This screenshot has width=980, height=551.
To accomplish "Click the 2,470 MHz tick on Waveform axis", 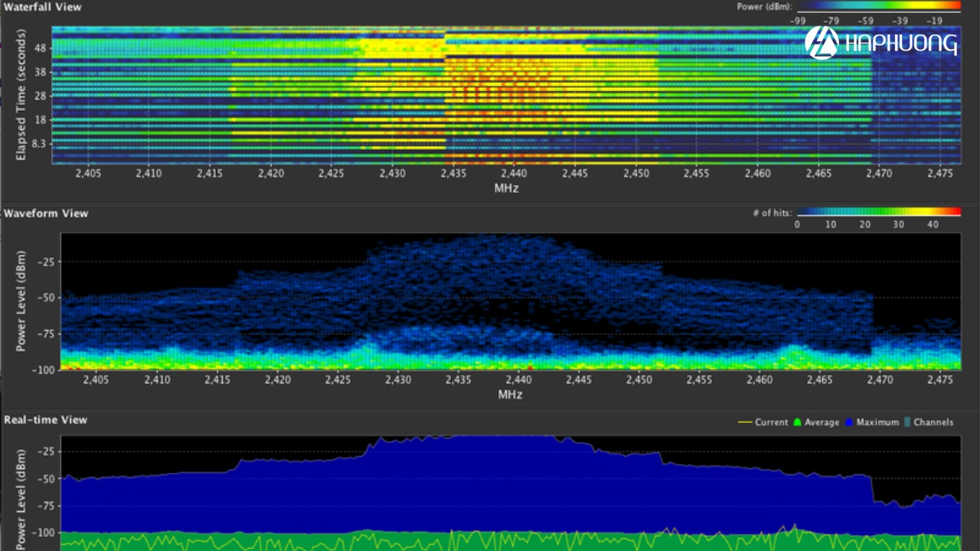I will click(880, 380).
